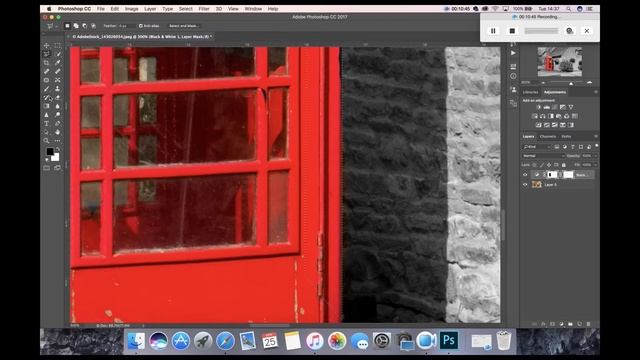
Task: Open the layer Kind filter dropdown
Action: pos(537,147)
